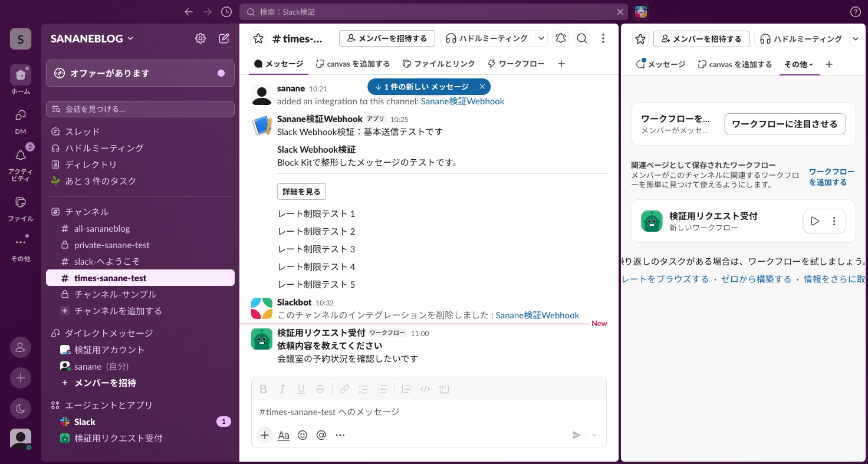Open channel more-actions vertical dots
868x464 pixels.
click(x=603, y=38)
